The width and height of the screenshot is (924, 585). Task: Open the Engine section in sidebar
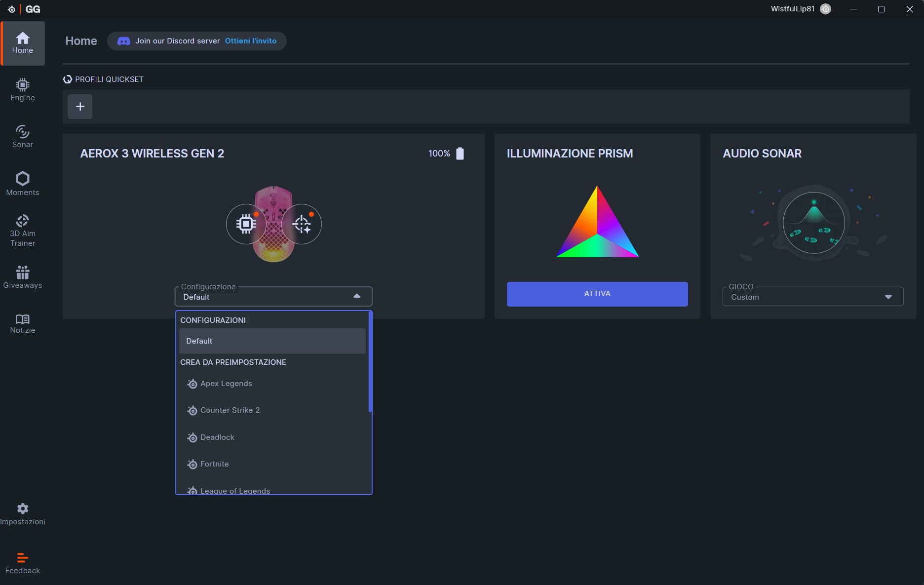tap(23, 90)
